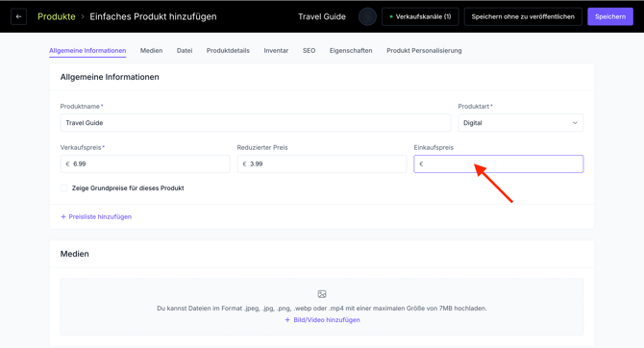Switch to Allgemeine Informationen tab
Image resolution: width=644 pixels, height=348 pixels.
click(87, 51)
